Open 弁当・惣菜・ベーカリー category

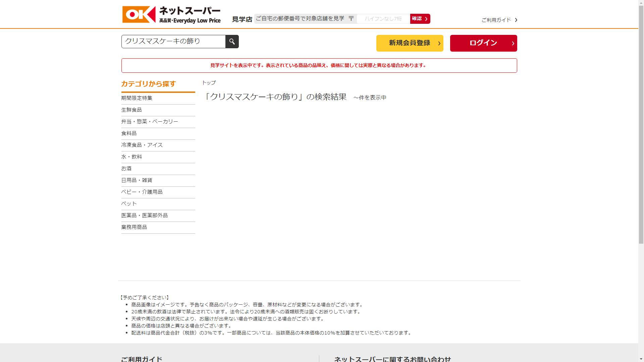[150, 122]
